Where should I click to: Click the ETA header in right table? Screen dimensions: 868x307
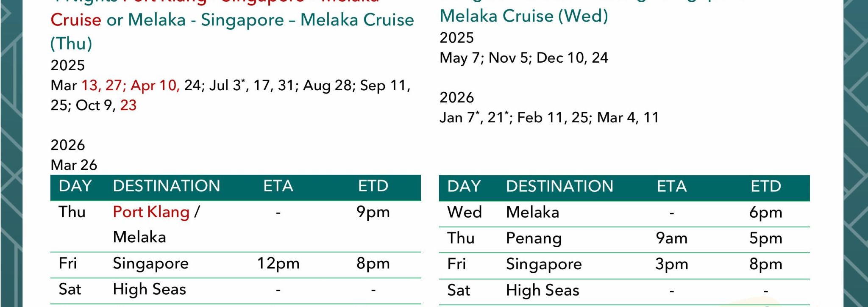click(672, 186)
